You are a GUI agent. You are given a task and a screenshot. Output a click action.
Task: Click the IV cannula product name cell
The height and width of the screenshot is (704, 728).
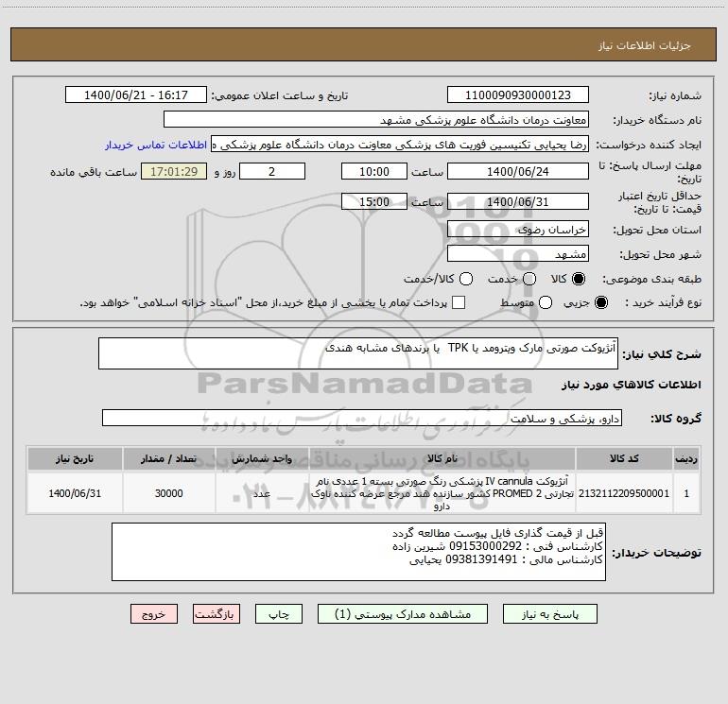(442, 493)
